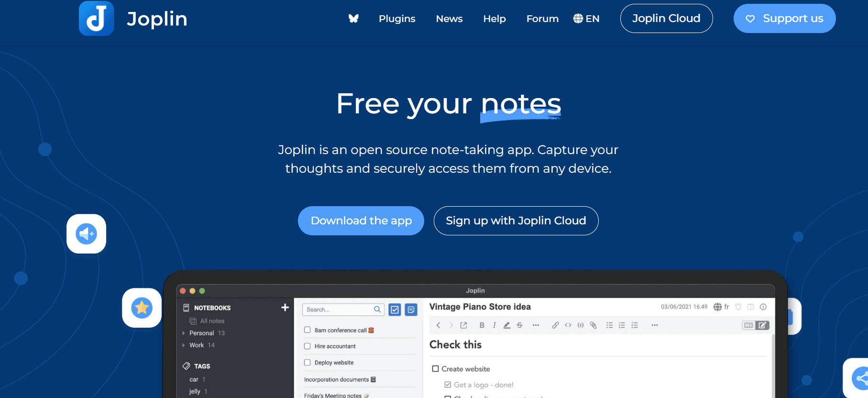Apply strikethrough in note toolbar
The height and width of the screenshot is (398, 868).
pos(519,325)
